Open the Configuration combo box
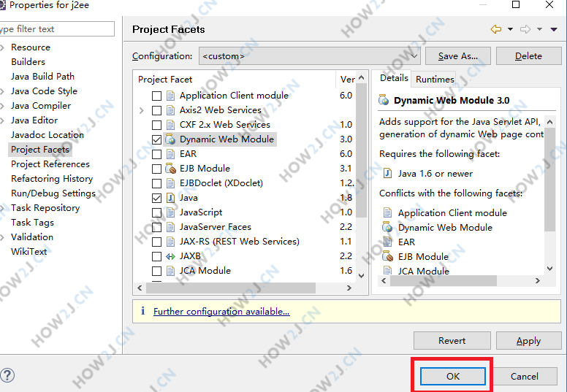This screenshot has height=392, width=567. [x=309, y=56]
